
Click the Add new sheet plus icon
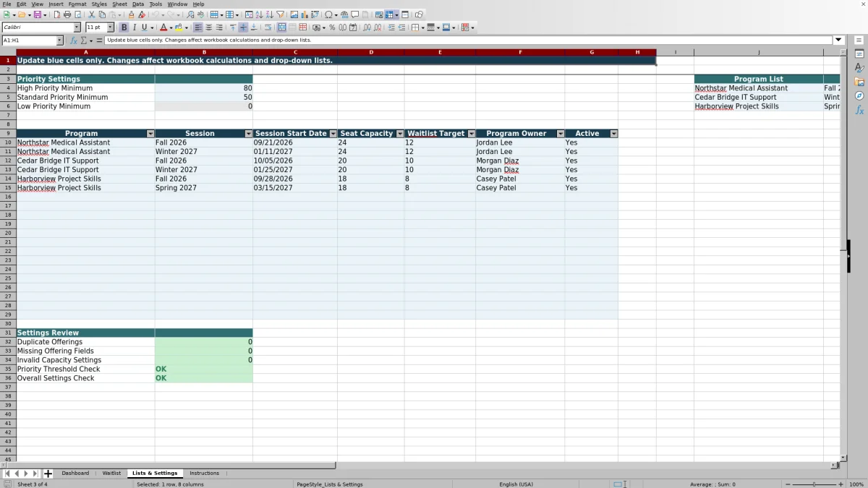(x=48, y=474)
